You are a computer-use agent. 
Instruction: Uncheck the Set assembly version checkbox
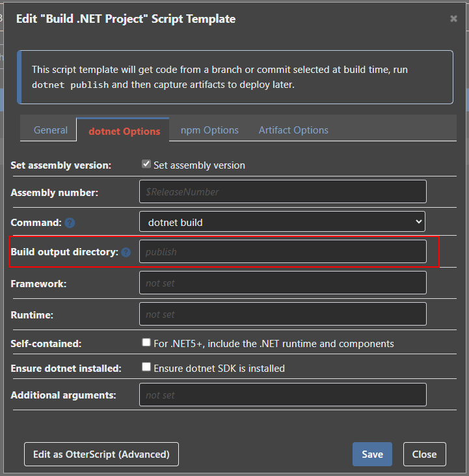tap(146, 165)
